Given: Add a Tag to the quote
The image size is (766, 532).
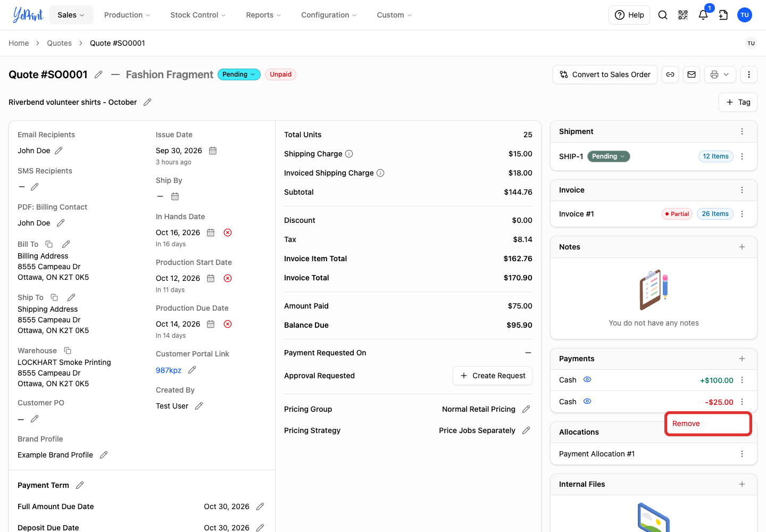Looking at the screenshot, I should 738,102.
